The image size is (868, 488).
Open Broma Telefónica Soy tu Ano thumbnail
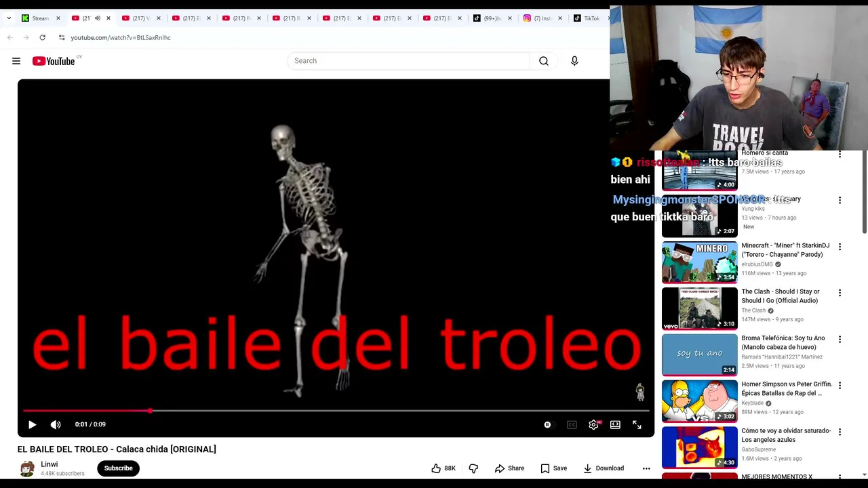tap(699, 354)
